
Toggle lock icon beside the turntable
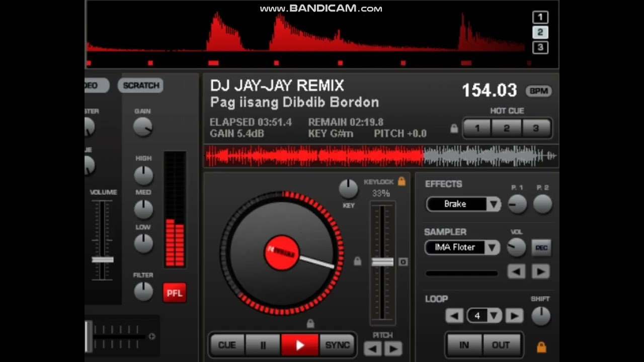(x=357, y=261)
